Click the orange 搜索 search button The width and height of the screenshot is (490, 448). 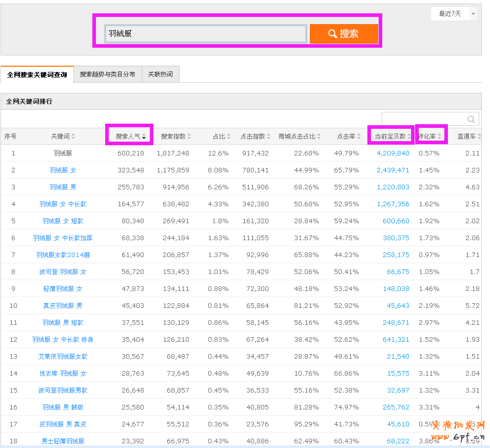click(344, 34)
